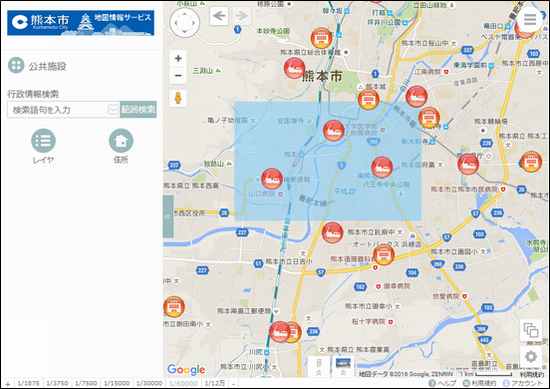Expand the photo basemap panel tab

(343, 367)
